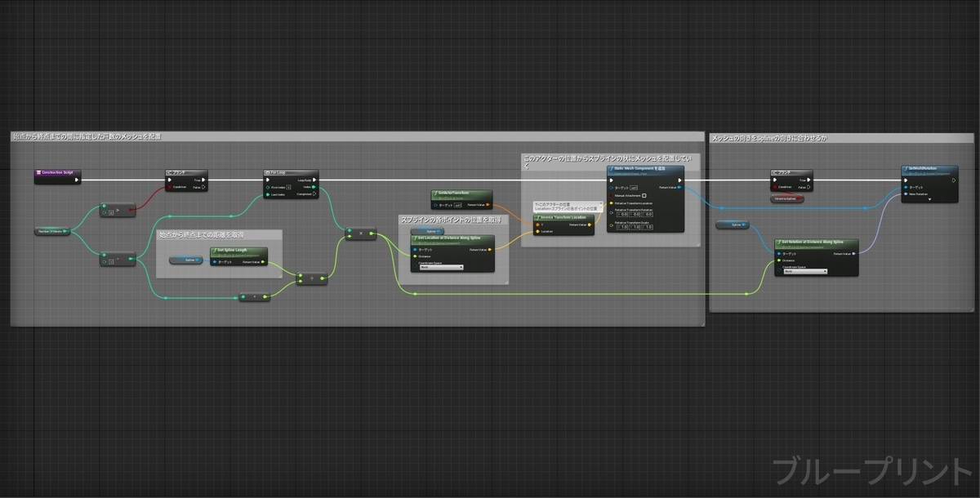The height and width of the screenshot is (498, 980).
Task: Click the greater-than node's constant value field
Action: [x=111, y=213]
